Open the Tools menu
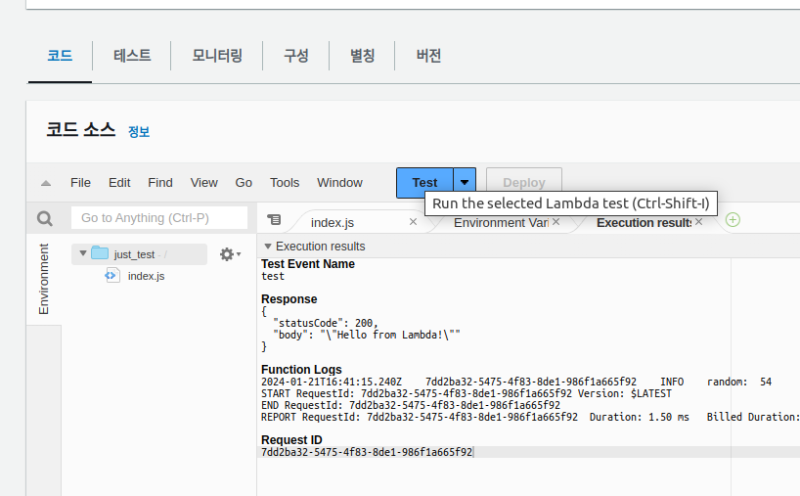800x496 pixels. click(x=284, y=183)
